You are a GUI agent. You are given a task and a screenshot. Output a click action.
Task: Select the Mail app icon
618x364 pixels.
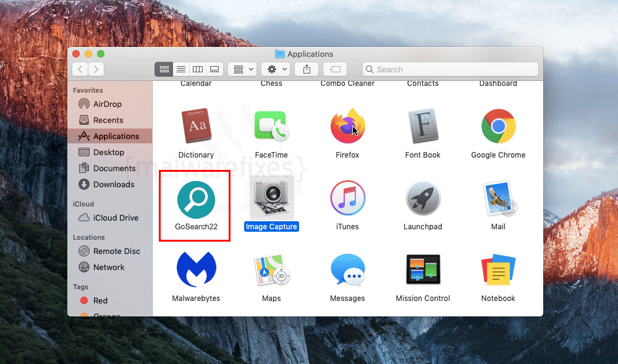pyautogui.click(x=499, y=198)
